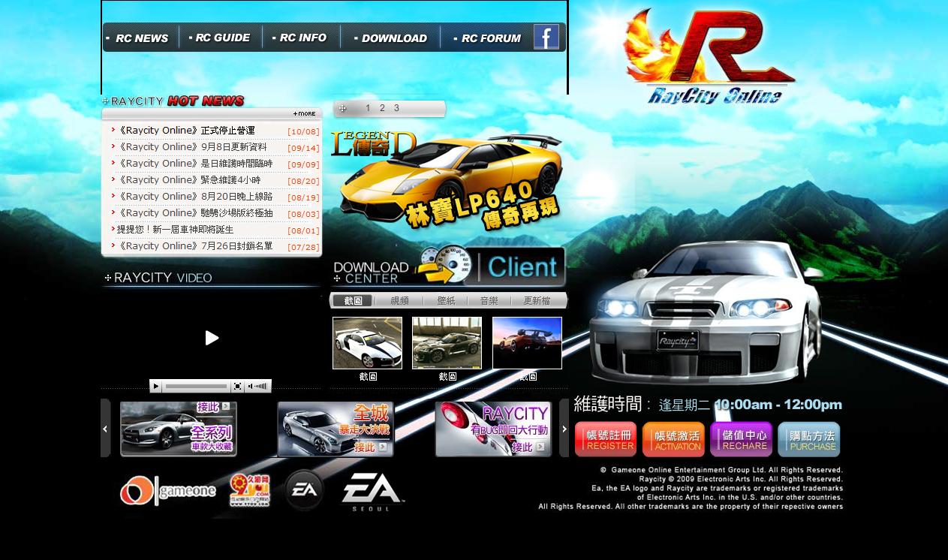
Task: Click the maintenance time 10:00am - 12:00pm text
Action: tap(778, 405)
